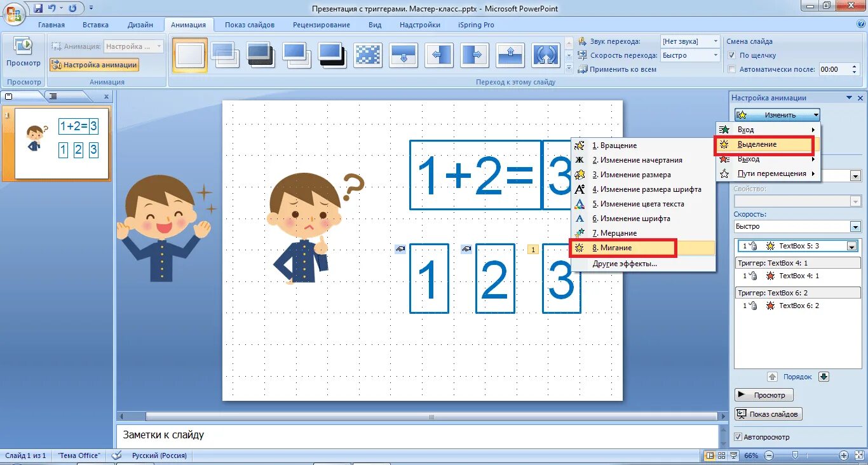Move the effect down in Порядок
The height and width of the screenshot is (465, 868).
[x=824, y=377]
